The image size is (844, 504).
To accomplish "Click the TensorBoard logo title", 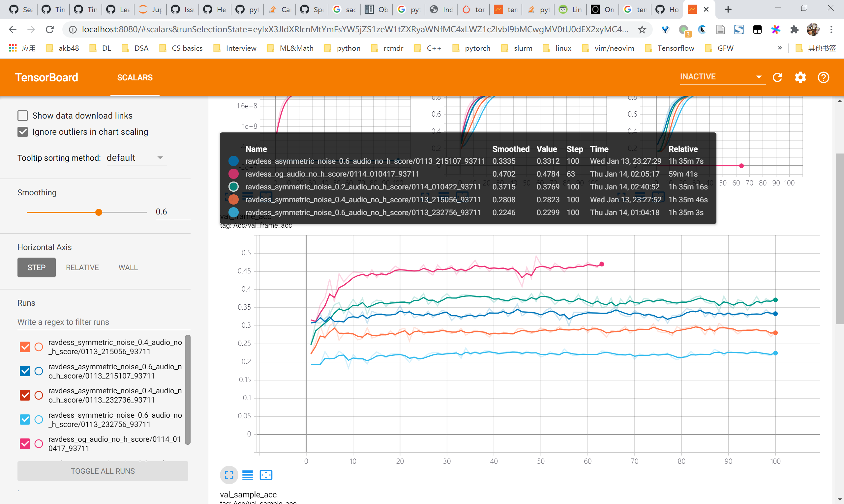I will click(x=46, y=77).
